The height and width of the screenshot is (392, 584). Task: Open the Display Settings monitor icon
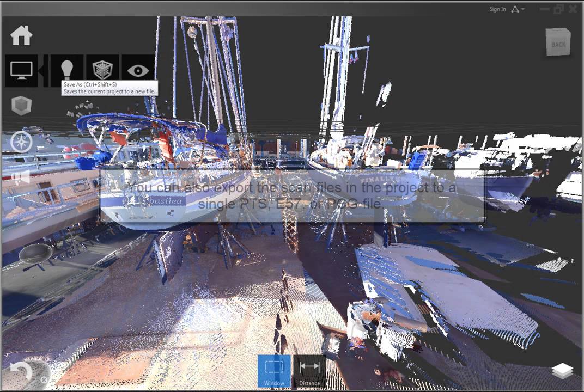pyautogui.click(x=21, y=71)
